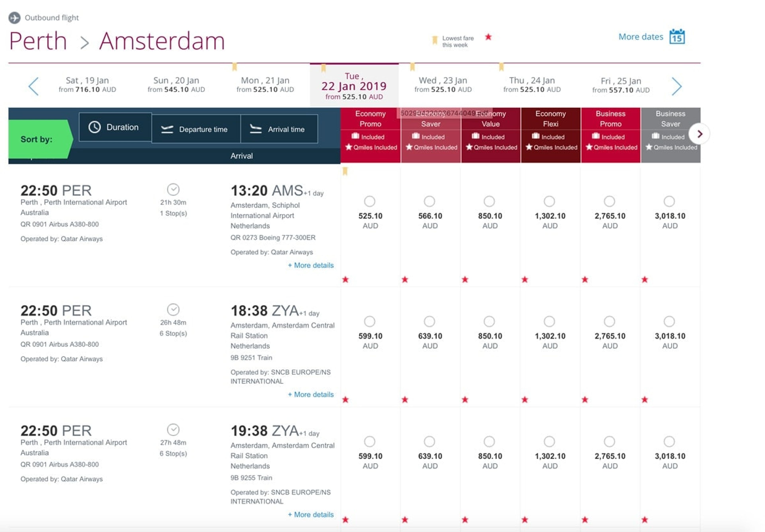The height and width of the screenshot is (532, 765).
Task: Show previous dates with left arrow
Action: (x=34, y=86)
